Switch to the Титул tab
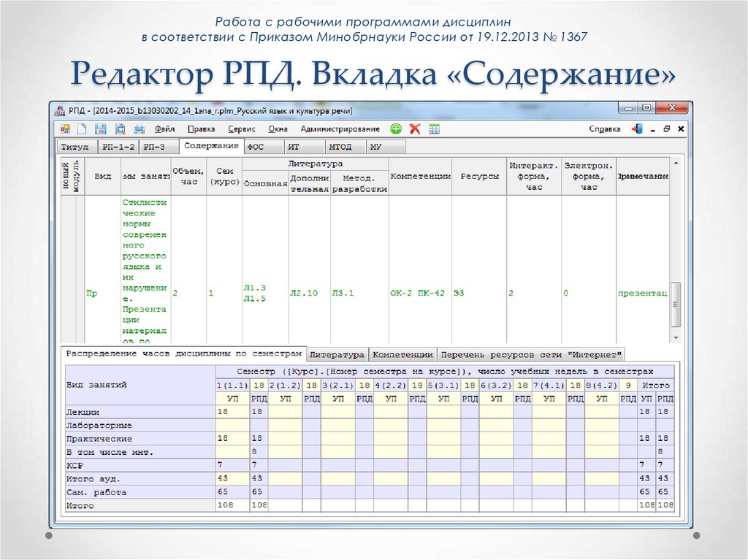This screenshot has width=748, height=560. tap(76, 146)
